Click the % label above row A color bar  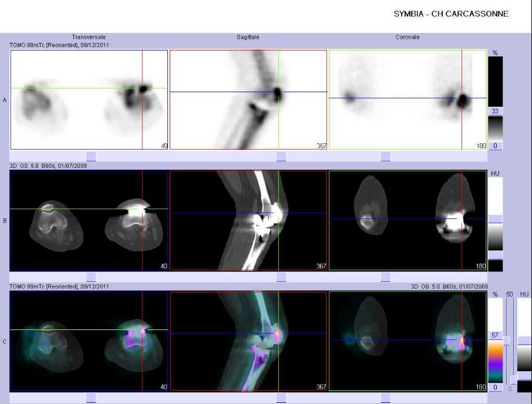coord(495,53)
